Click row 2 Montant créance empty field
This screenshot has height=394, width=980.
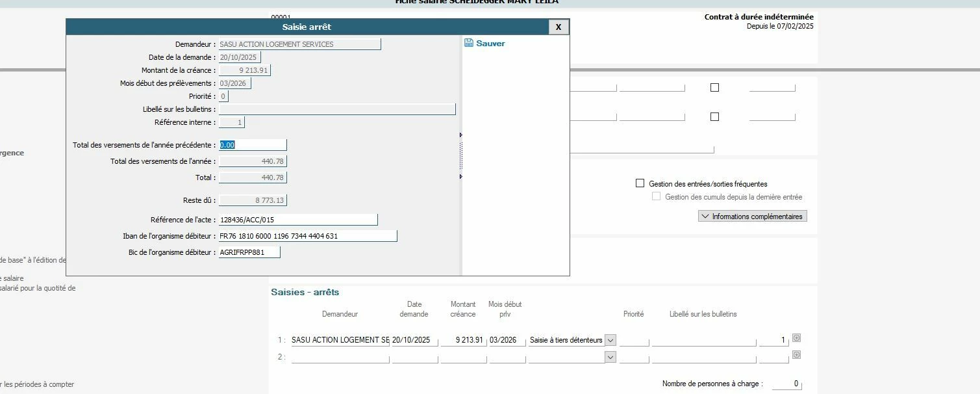point(464,357)
